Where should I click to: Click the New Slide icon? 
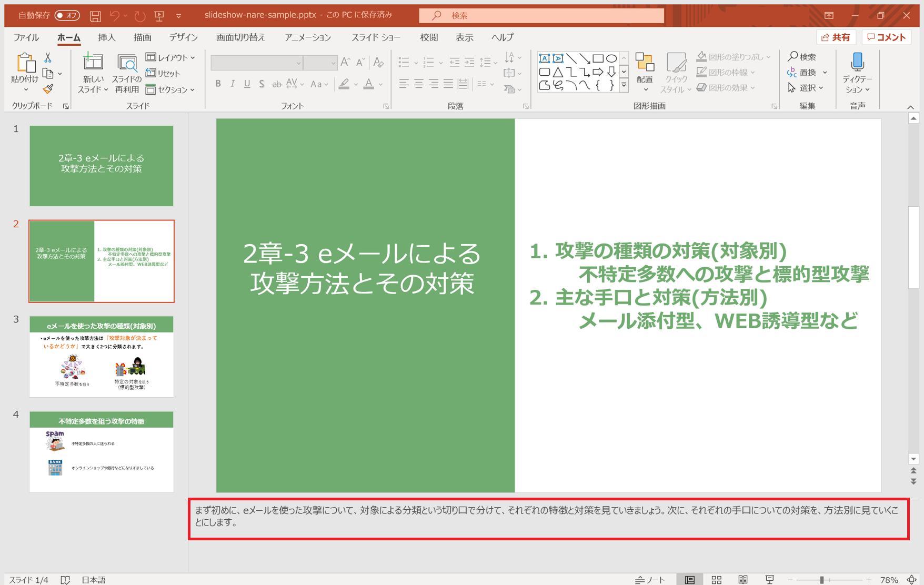click(93, 63)
